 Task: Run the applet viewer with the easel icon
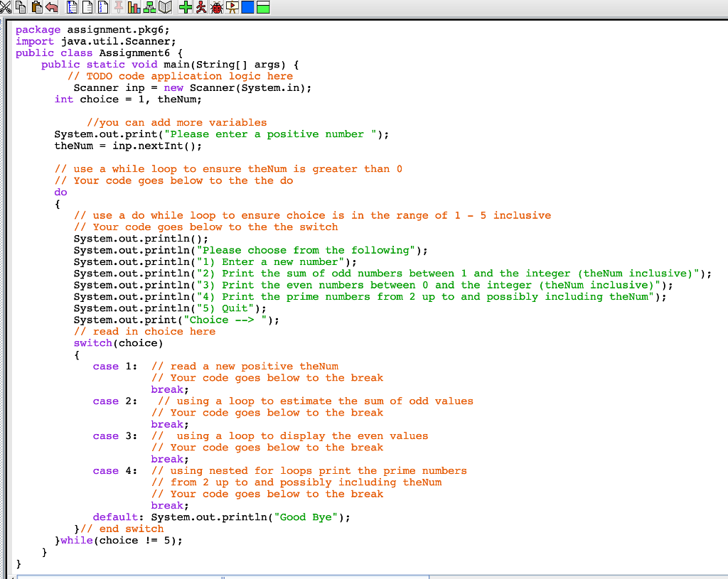point(232,7)
